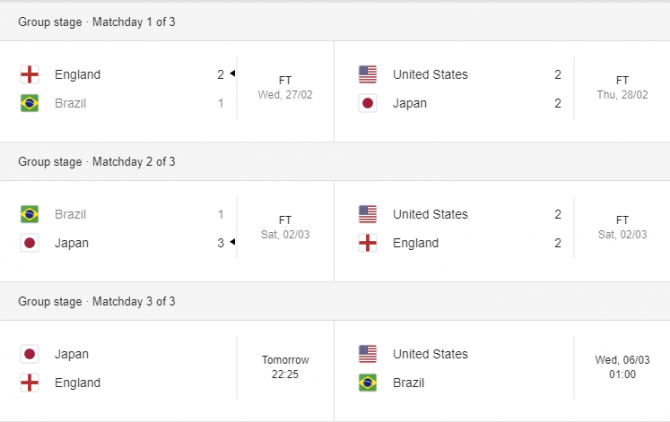Click England flag in tomorrow's 22:25 fixture
Viewport: 670px width, 422px height.
click(30, 382)
